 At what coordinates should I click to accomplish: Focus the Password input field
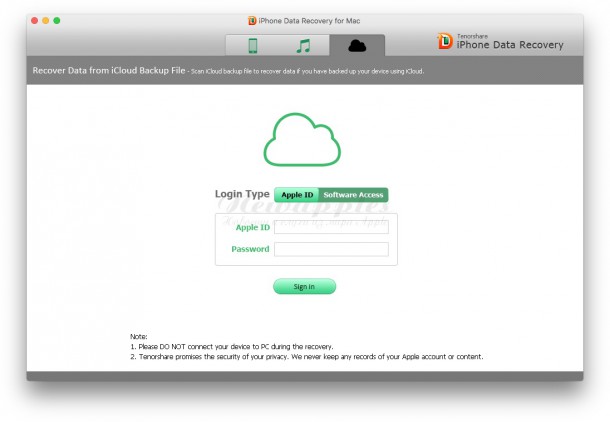(x=331, y=249)
